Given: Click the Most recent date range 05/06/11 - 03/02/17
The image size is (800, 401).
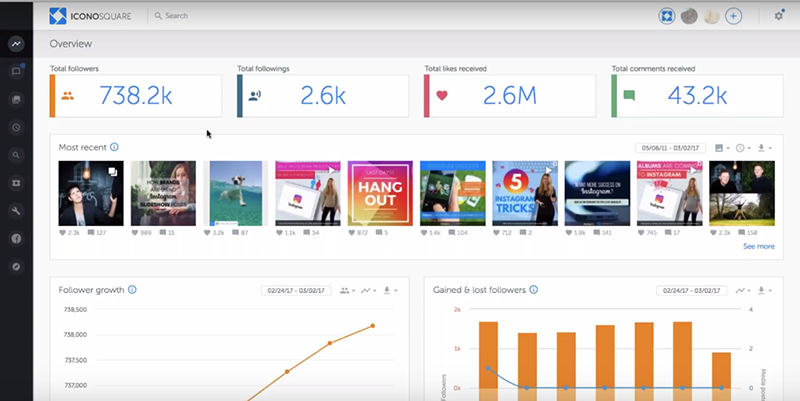Looking at the screenshot, I should pos(670,148).
